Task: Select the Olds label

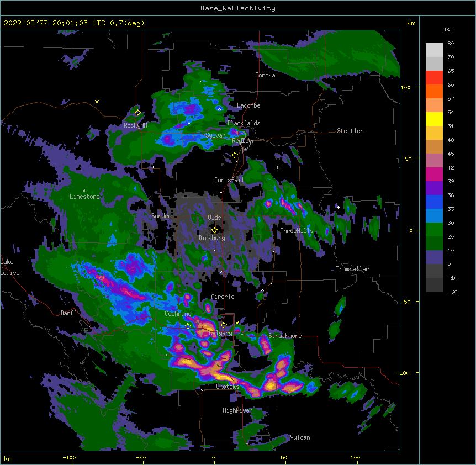Action: [x=214, y=218]
